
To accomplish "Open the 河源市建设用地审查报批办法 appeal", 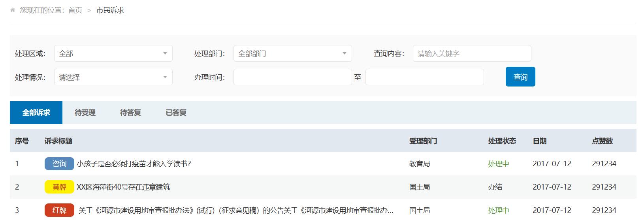I will click(x=235, y=210).
